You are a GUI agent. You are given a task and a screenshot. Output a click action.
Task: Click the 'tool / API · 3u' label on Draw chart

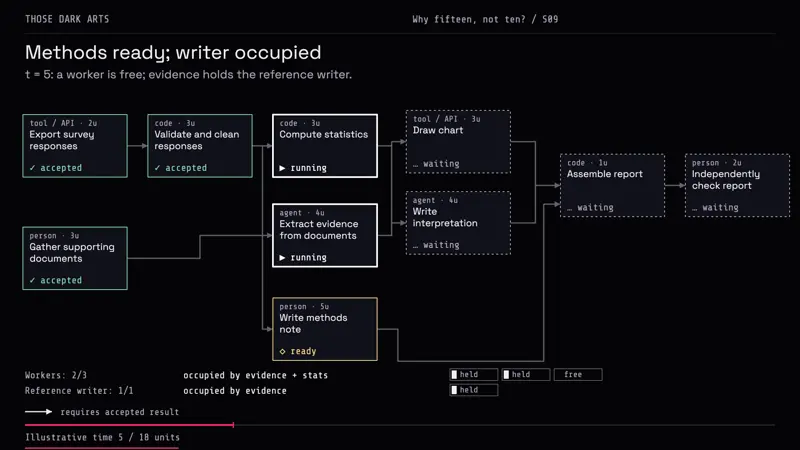click(x=446, y=119)
